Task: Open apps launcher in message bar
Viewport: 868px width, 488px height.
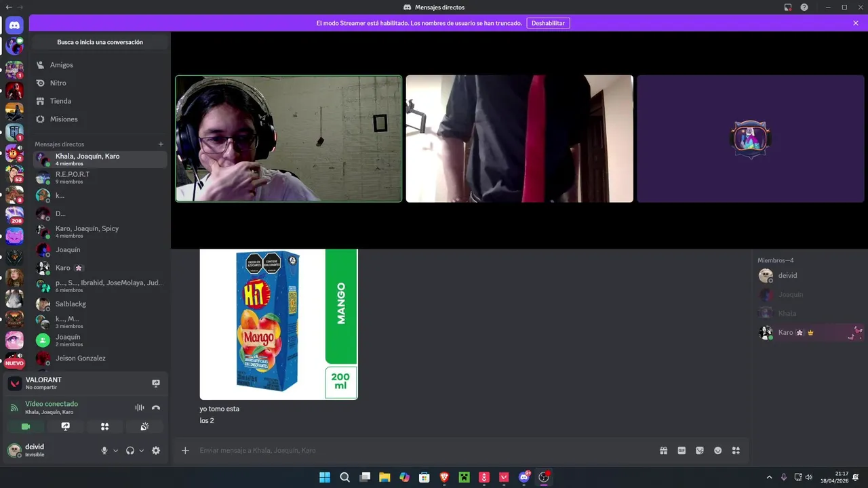Action: tap(736, 450)
